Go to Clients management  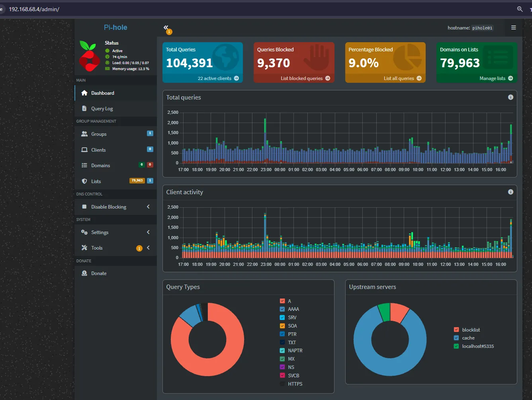pyautogui.click(x=115, y=150)
